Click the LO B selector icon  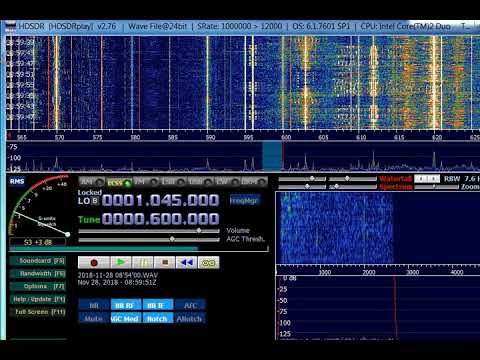point(95,201)
